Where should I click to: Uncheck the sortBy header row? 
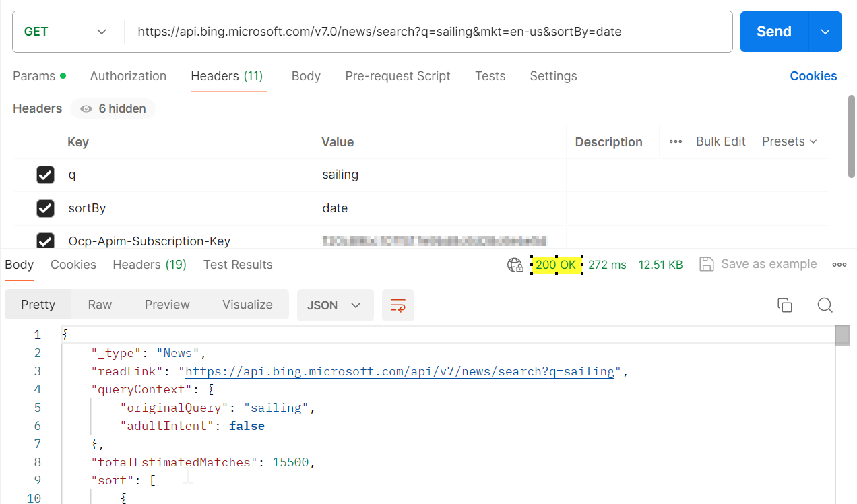[x=45, y=208]
